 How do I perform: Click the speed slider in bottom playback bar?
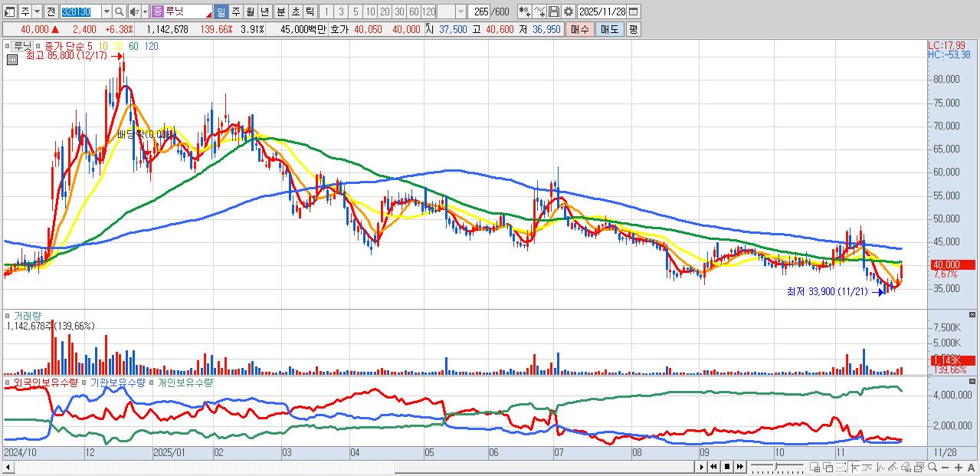pos(777,467)
